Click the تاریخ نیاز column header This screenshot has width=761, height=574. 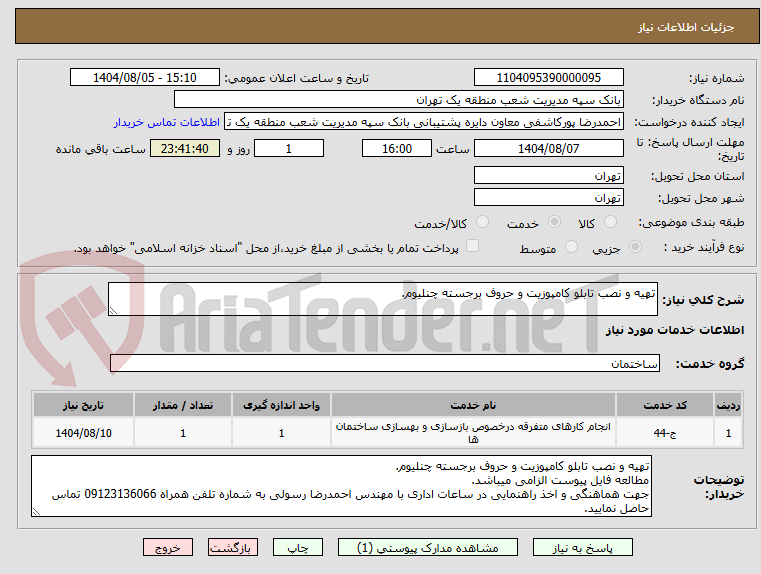click(83, 405)
